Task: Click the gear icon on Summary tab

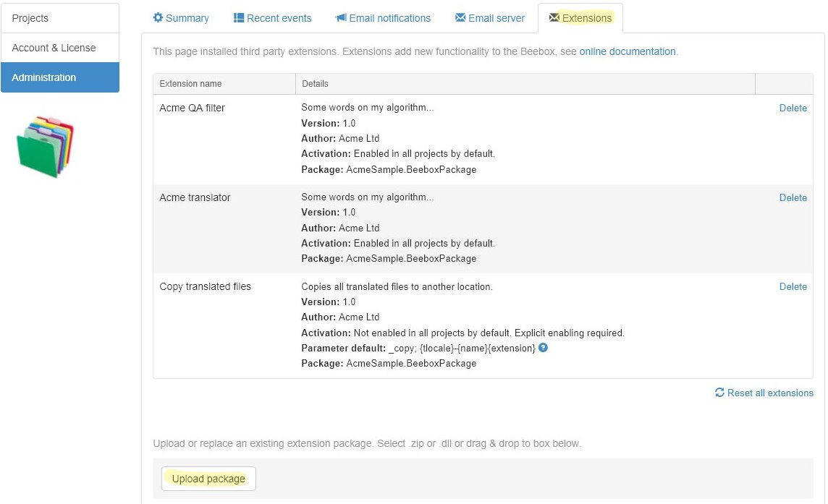Action: [x=158, y=18]
